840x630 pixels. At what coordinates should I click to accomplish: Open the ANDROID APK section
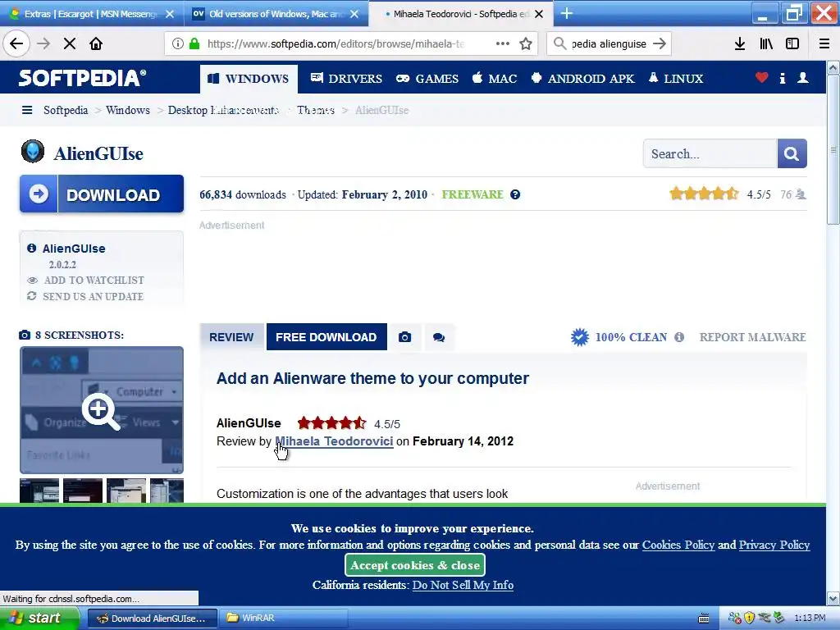point(582,79)
